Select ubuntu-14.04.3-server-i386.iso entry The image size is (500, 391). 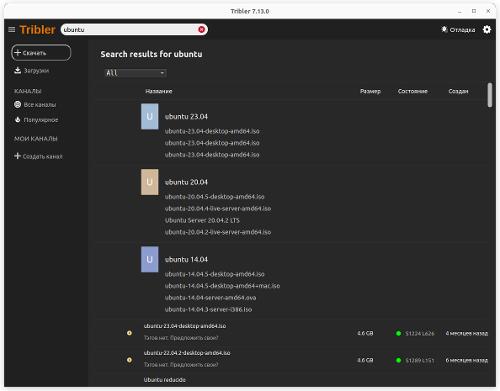[x=208, y=310]
